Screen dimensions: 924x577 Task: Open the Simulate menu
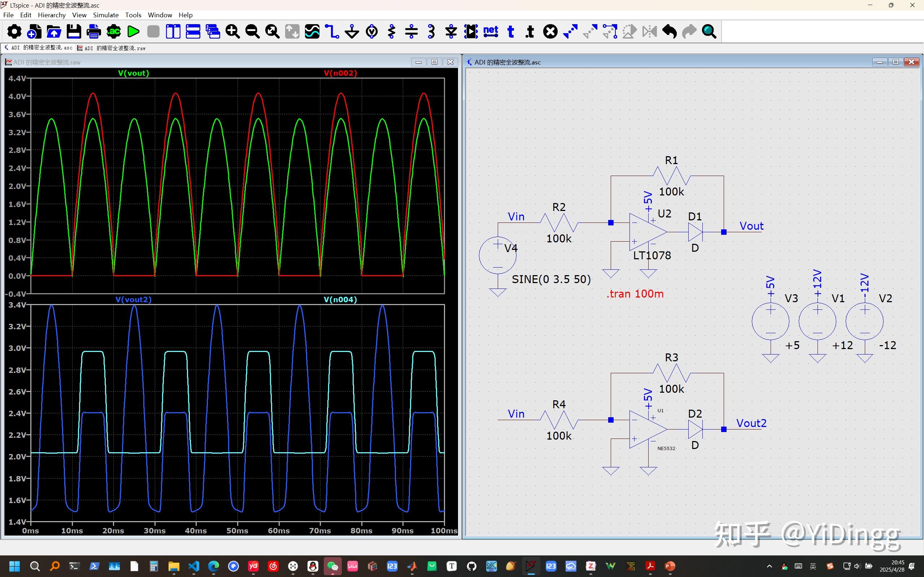[x=106, y=15]
